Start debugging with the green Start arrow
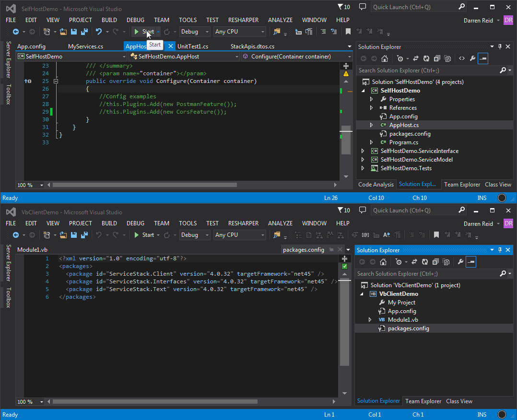This screenshot has height=420, width=517. [x=138, y=32]
